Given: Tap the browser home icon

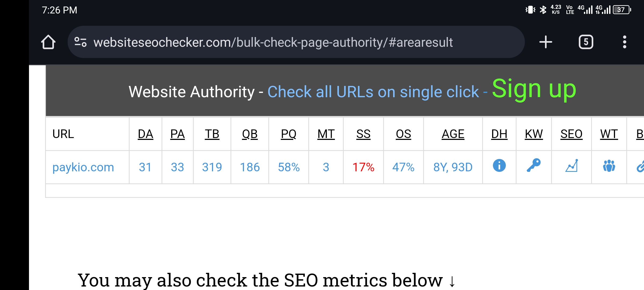Looking at the screenshot, I should pyautogui.click(x=48, y=42).
